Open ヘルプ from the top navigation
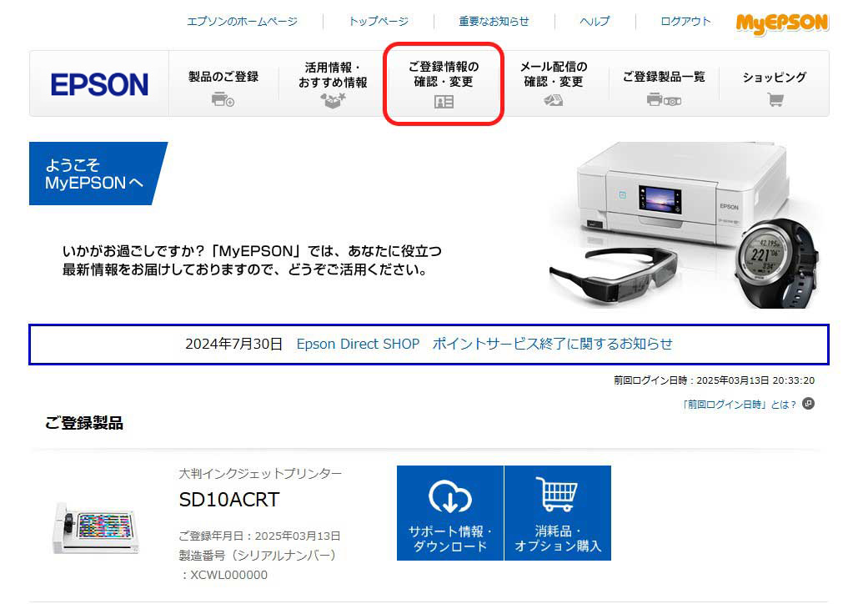The image size is (868, 604). [594, 22]
